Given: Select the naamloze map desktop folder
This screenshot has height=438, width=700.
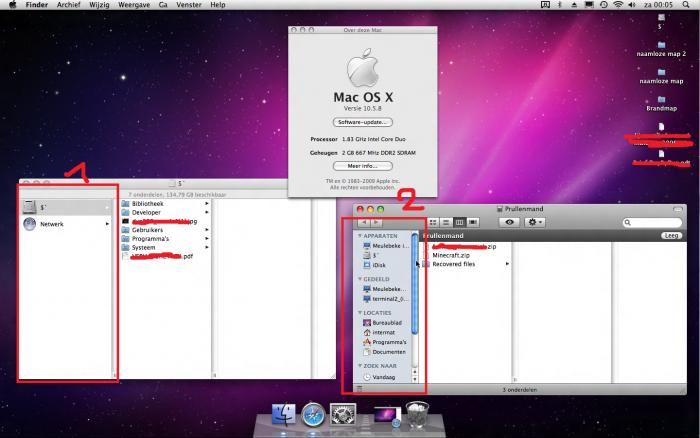Looking at the screenshot, I should coord(661,76).
